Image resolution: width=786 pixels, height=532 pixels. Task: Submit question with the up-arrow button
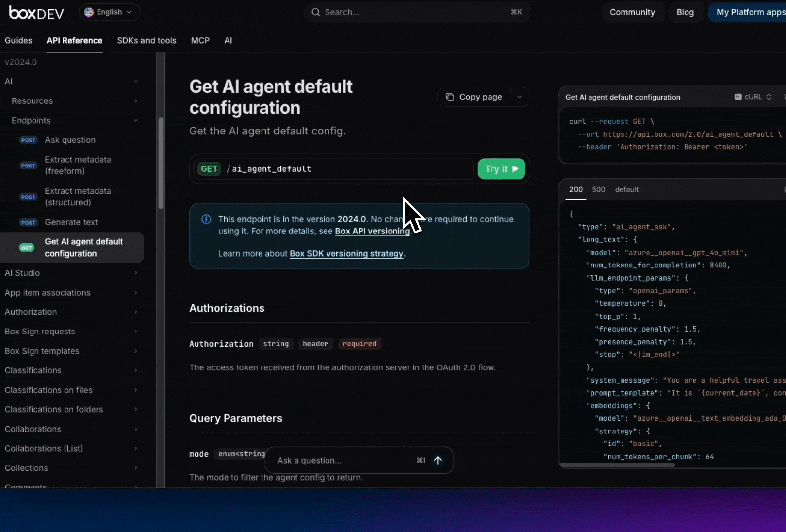[438, 460]
